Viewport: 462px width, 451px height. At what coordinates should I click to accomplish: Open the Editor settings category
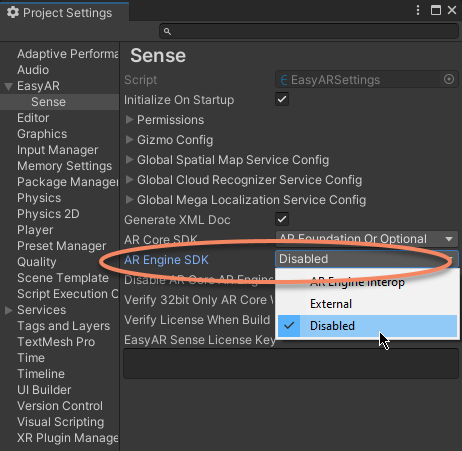tap(33, 118)
